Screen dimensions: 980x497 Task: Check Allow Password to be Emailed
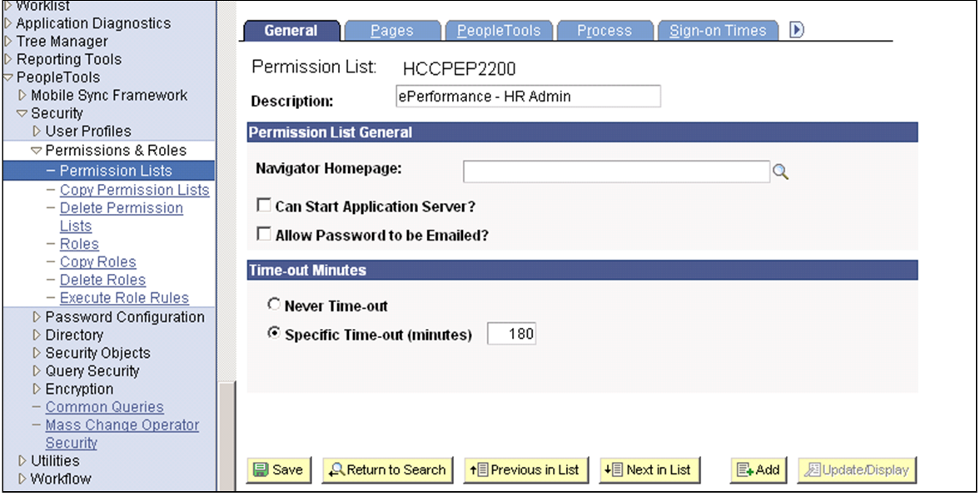264,235
